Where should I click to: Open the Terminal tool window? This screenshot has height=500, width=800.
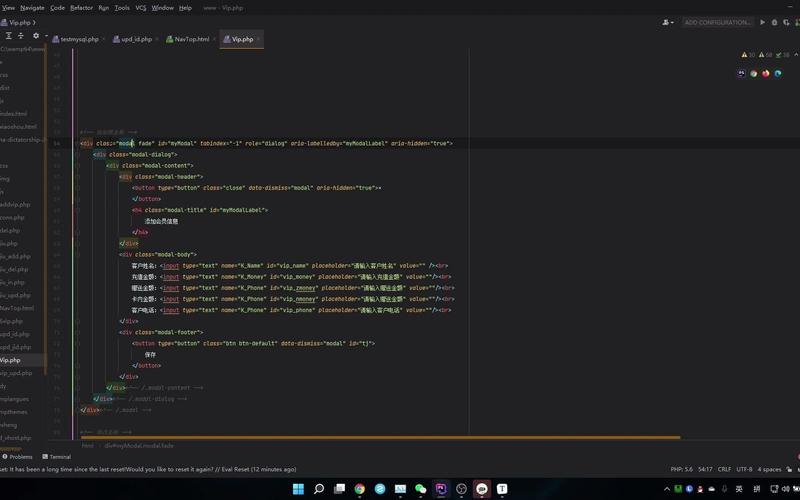tap(57, 457)
